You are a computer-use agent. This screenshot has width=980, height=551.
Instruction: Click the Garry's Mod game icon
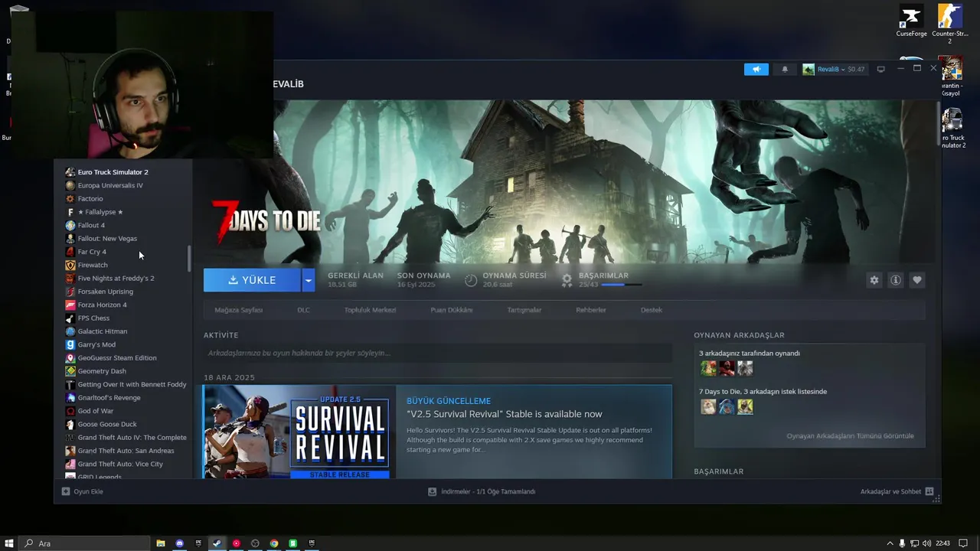70,344
